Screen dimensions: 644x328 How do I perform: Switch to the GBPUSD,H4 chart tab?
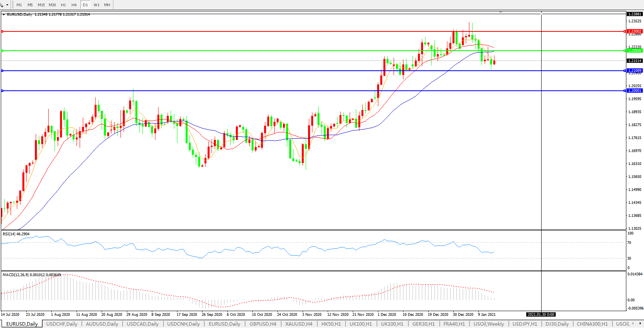(263, 324)
